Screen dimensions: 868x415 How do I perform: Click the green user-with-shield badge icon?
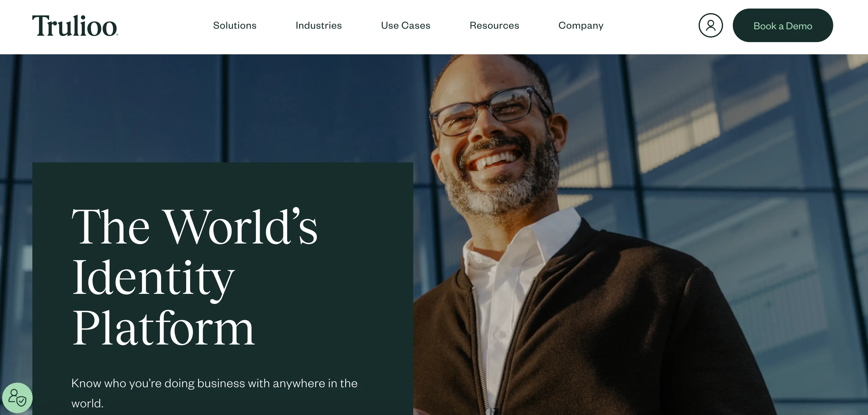coord(17,398)
